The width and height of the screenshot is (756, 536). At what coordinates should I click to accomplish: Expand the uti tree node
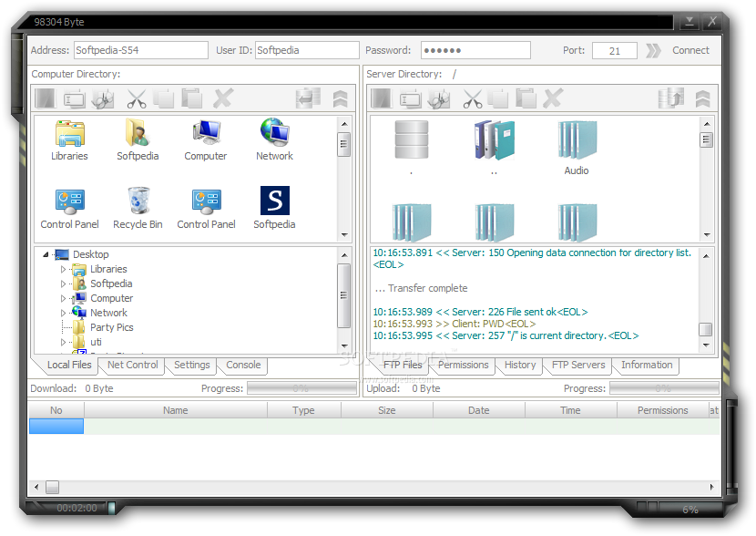[x=63, y=342]
